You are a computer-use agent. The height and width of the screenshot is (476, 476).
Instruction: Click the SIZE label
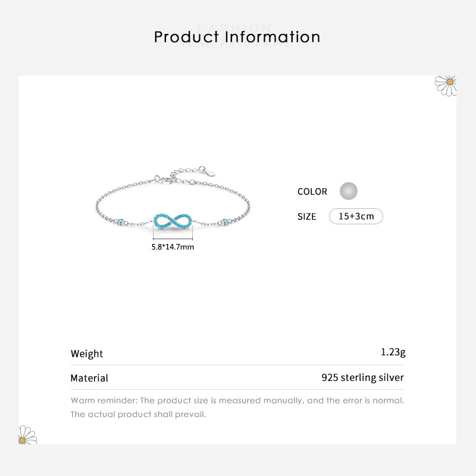307,217
